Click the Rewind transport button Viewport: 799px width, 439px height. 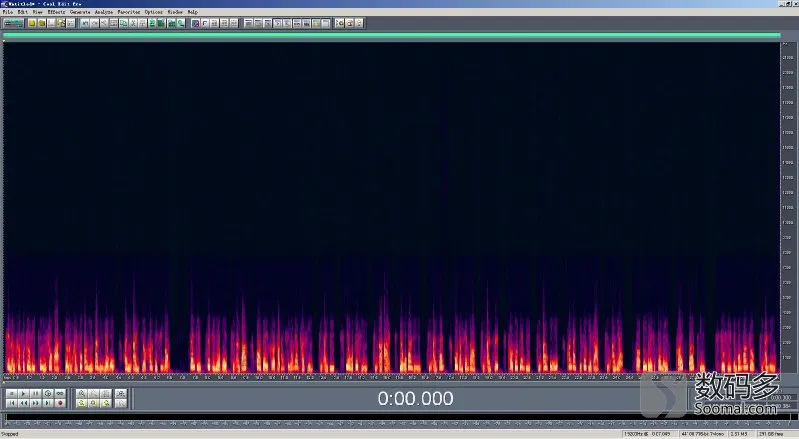click(x=23, y=403)
